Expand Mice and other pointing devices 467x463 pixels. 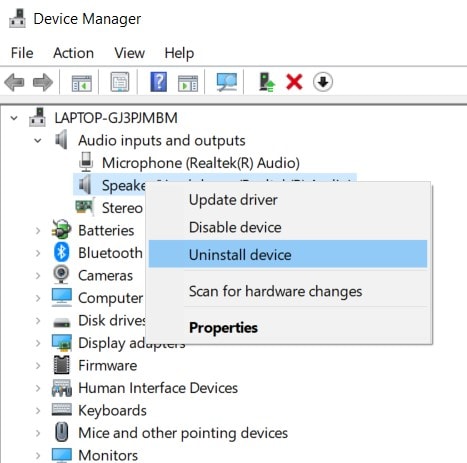38,433
